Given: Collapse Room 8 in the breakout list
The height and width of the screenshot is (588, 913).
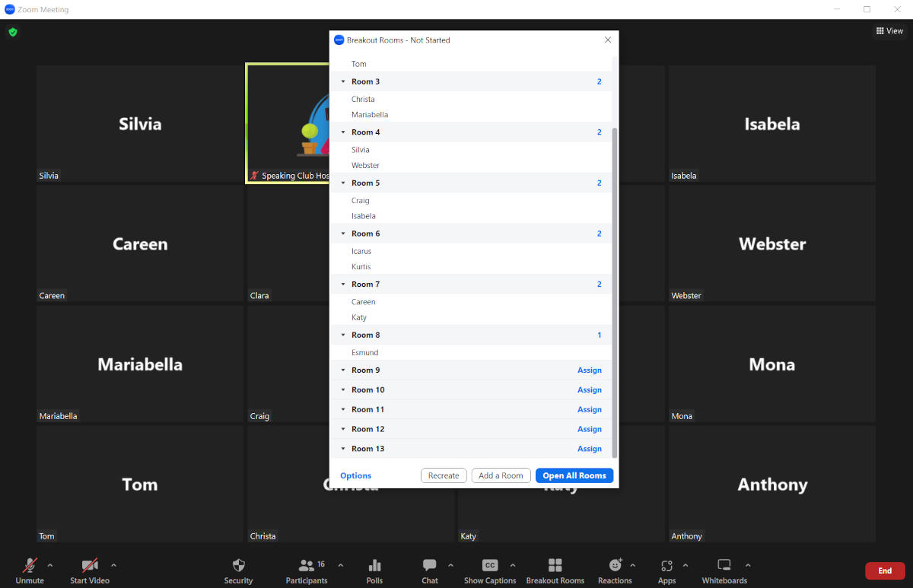Looking at the screenshot, I should click(x=343, y=335).
